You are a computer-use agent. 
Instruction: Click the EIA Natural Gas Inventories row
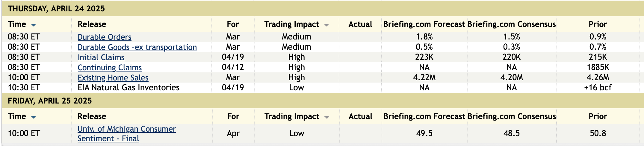click(129, 88)
